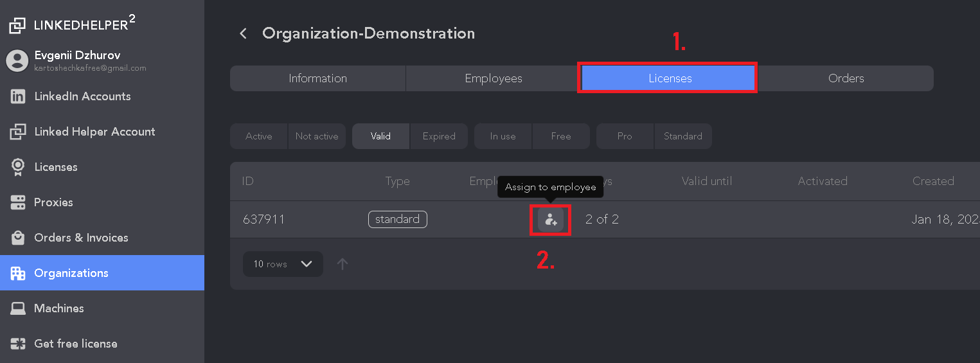Switch to the Employees tab

[x=494, y=78]
